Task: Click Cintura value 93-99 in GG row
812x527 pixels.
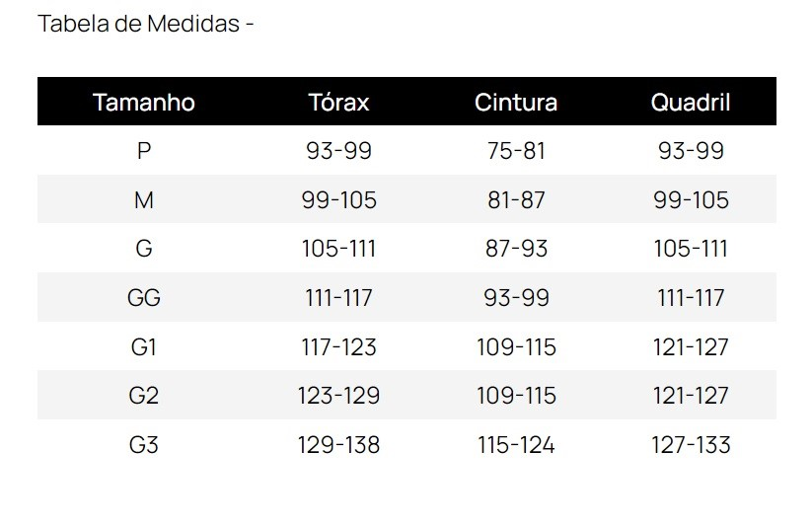Action: (516, 298)
